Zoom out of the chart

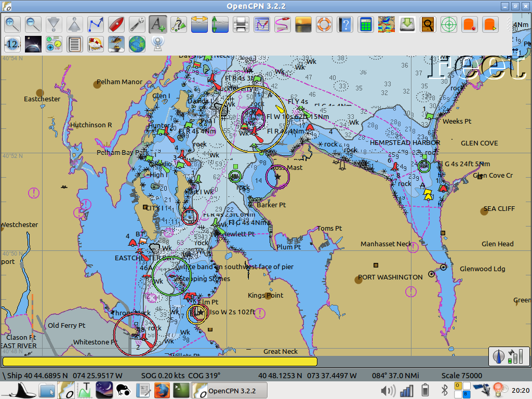coord(33,24)
